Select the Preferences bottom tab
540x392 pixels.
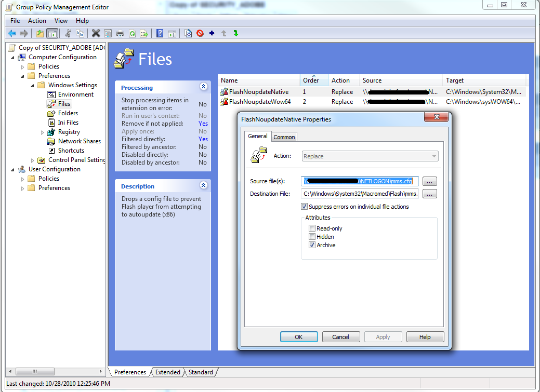coord(130,372)
